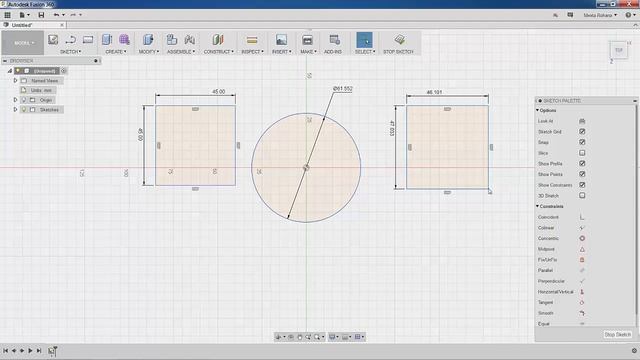Image resolution: width=640 pixels, height=360 pixels.
Task: Collapse the Constraints section in palette
Action: tap(538, 207)
